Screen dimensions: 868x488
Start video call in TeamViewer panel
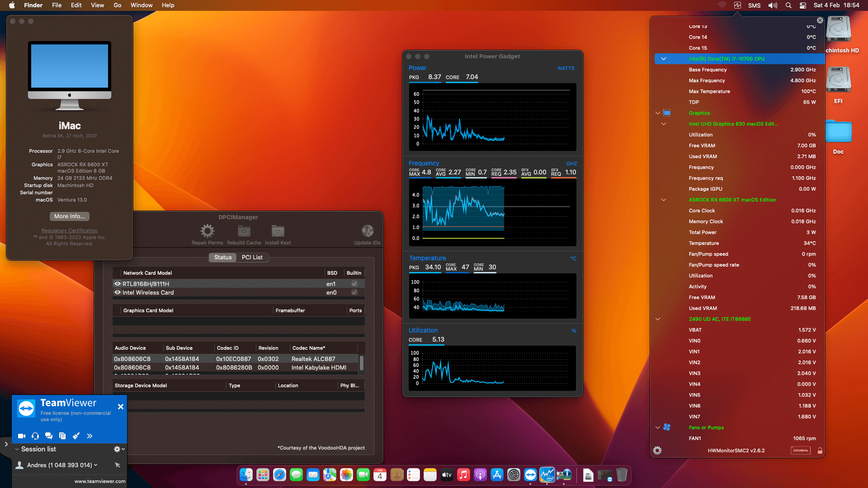coord(21,436)
